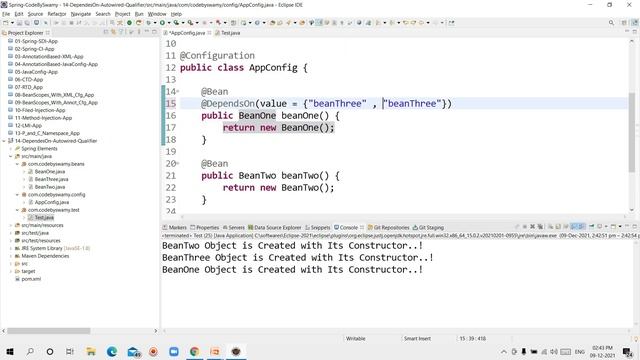Collapse the com.codebyswamy.test package
The width and height of the screenshot is (640, 360).
point(17,210)
